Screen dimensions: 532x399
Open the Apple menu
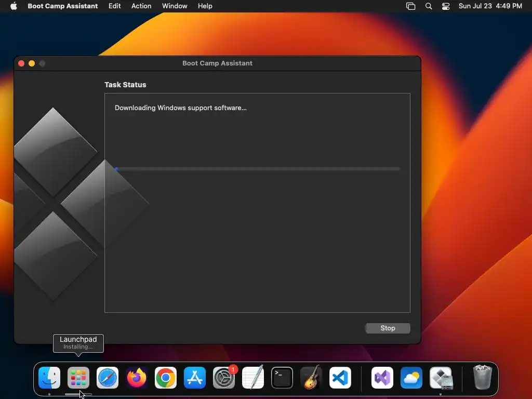tap(14, 6)
